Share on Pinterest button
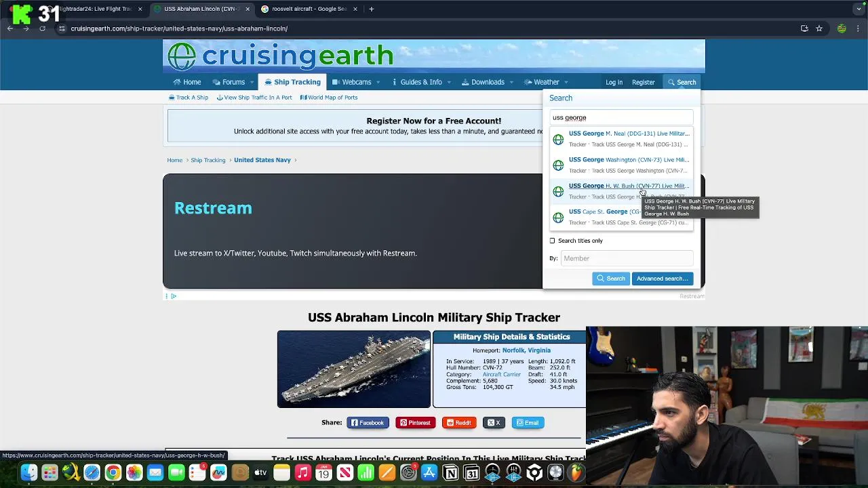This screenshot has height=488, width=868. click(415, 423)
